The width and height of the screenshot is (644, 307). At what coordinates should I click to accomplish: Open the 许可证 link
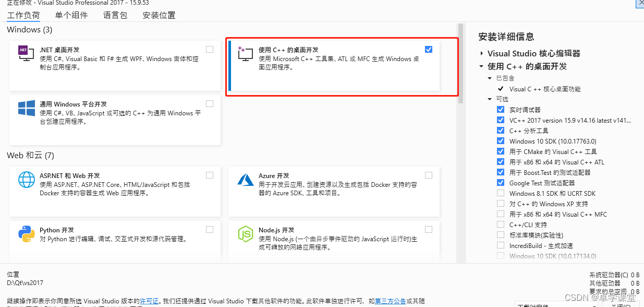point(150,301)
